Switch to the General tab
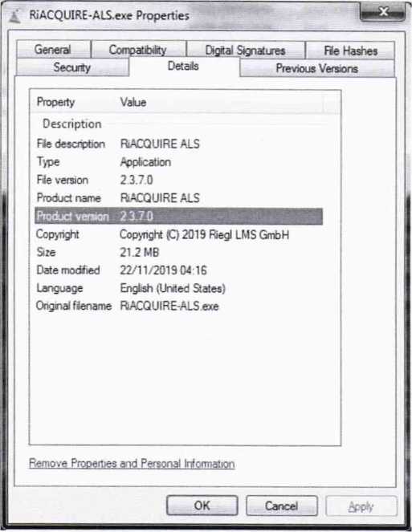This screenshot has height=532, width=412. pos(53,50)
